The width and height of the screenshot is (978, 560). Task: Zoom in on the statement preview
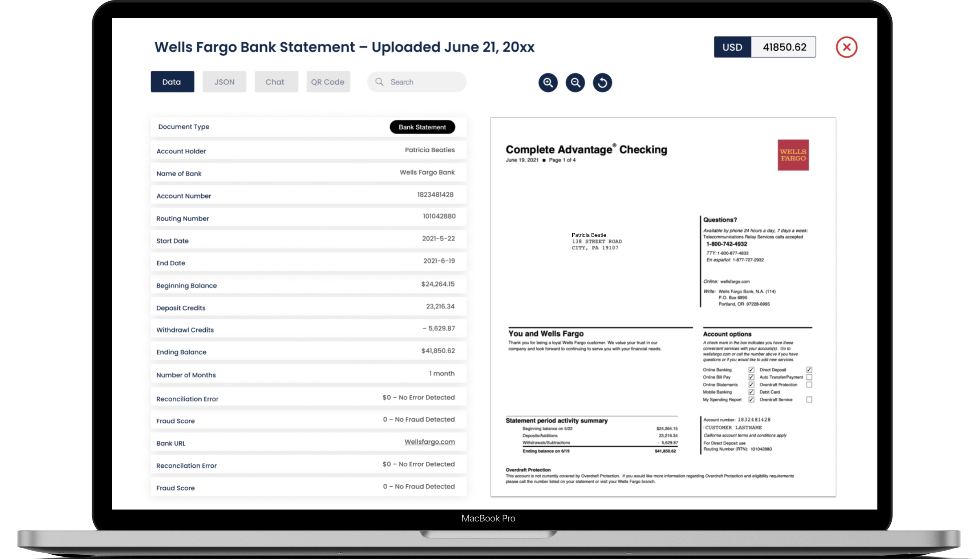548,82
